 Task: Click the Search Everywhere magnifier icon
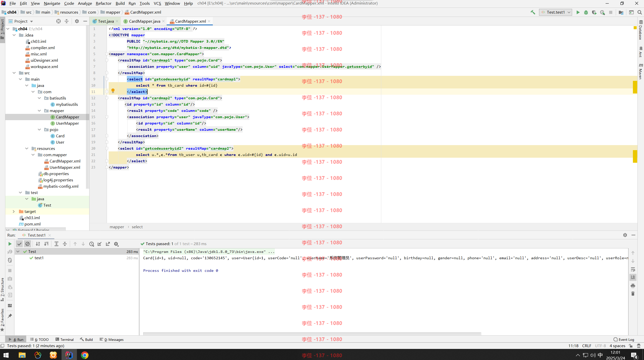point(639,12)
